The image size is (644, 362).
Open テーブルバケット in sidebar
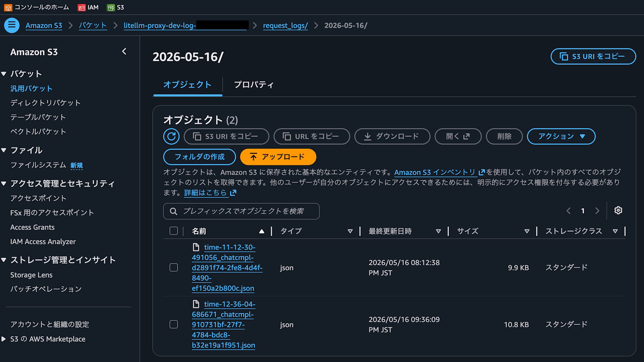(x=38, y=117)
